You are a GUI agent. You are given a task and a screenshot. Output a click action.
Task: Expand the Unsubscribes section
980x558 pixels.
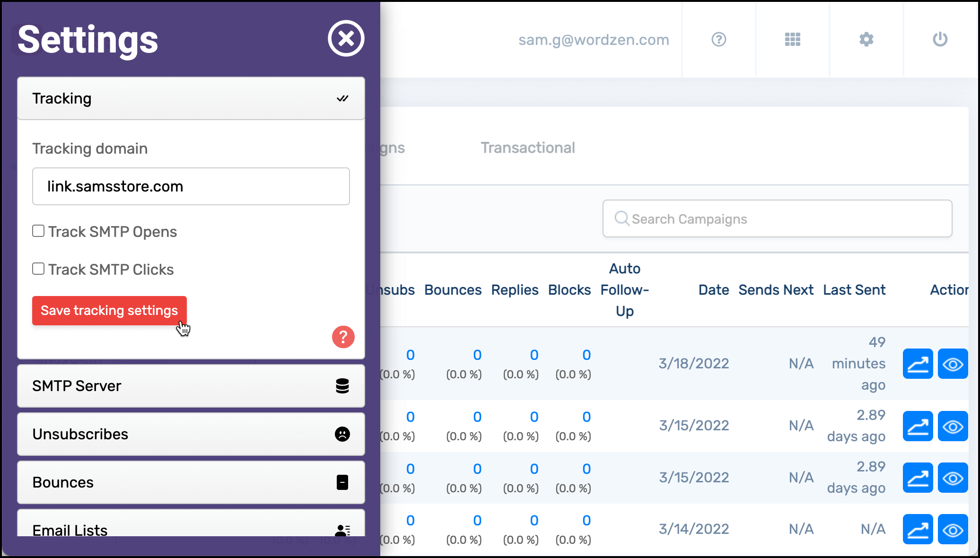click(x=191, y=434)
